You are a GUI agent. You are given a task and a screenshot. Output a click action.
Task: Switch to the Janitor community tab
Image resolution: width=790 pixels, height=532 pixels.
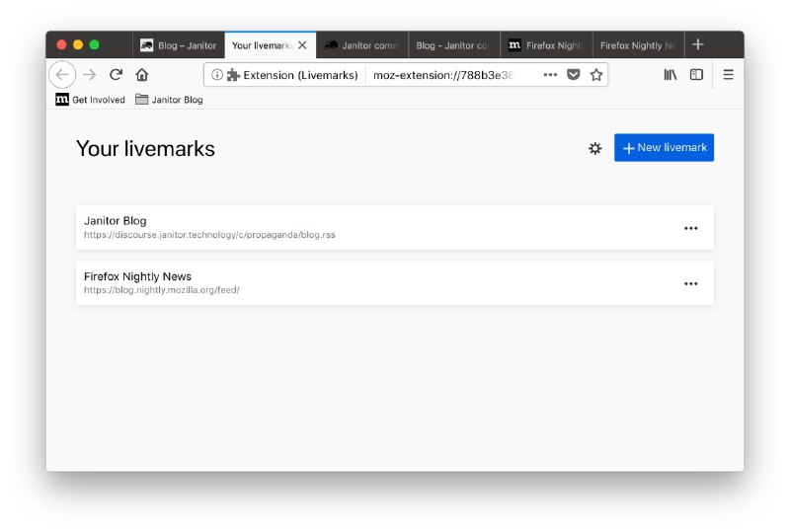pos(361,45)
